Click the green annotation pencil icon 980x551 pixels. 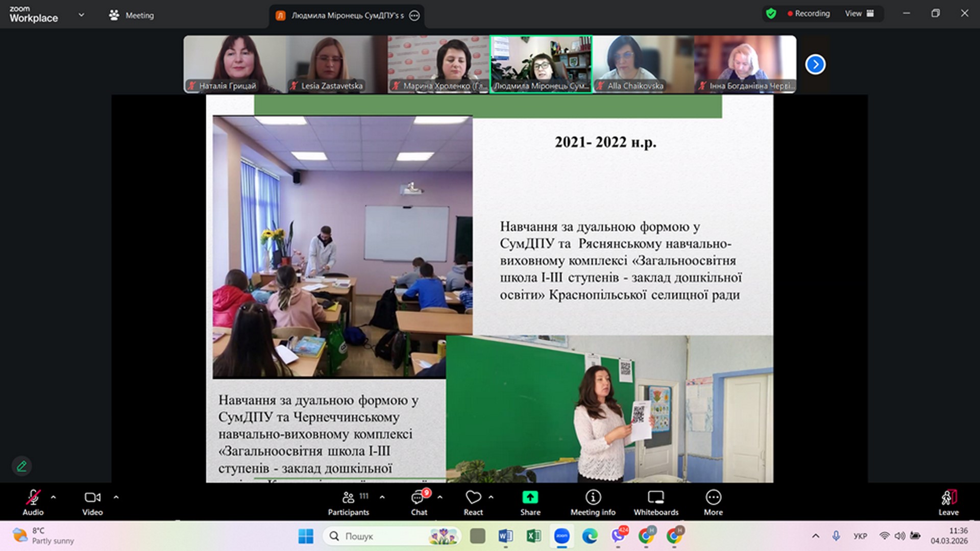click(21, 466)
